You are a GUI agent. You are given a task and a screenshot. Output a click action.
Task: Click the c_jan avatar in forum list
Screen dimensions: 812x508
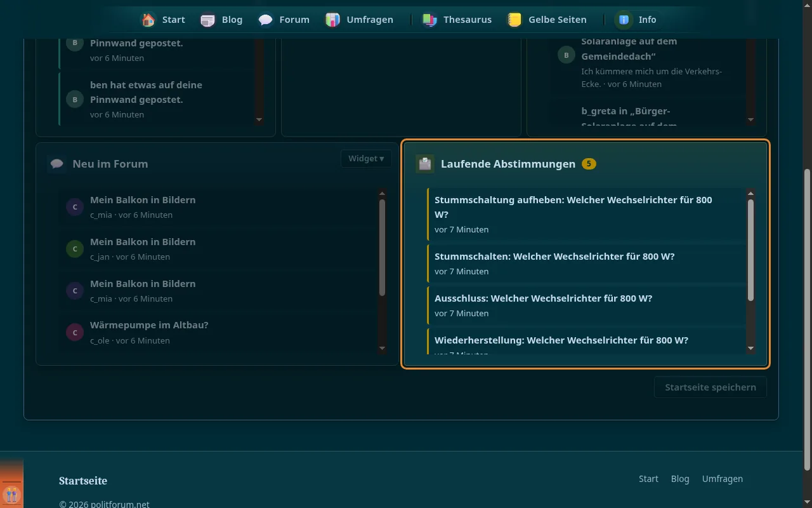point(75,249)
